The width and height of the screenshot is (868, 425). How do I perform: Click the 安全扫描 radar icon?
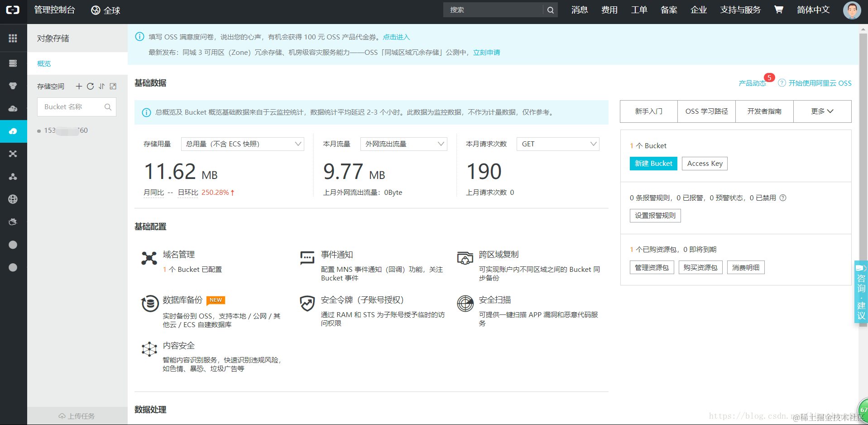coord(465,303)
